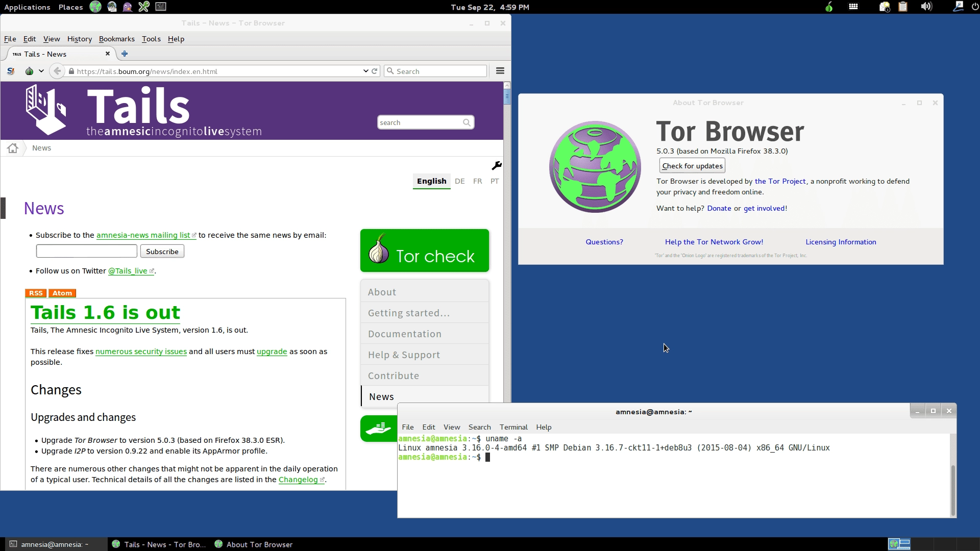Open the mail notification tray icon
Viewport: 980px width, 551px height.
[885, 7]
